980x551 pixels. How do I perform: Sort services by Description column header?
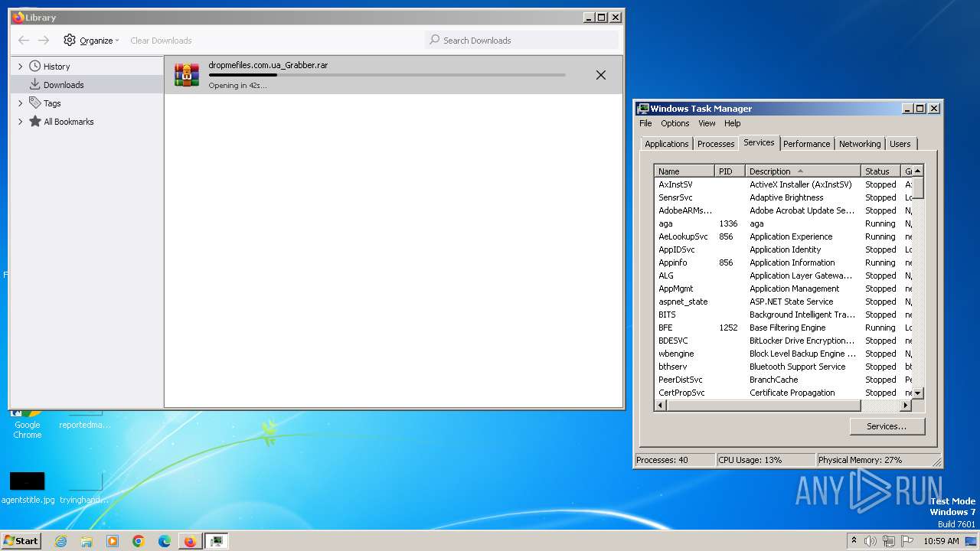tap(803, 171)
